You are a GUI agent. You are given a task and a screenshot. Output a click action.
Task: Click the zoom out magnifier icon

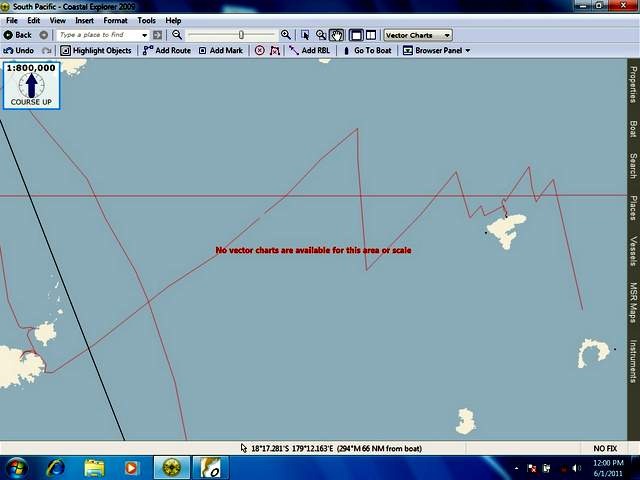(x=177, y=35)
